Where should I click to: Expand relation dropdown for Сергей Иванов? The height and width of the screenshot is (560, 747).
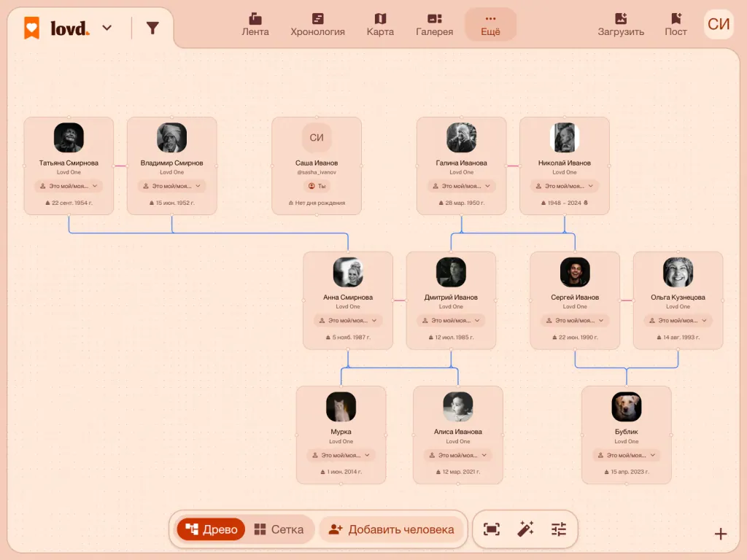coord(575,321)
